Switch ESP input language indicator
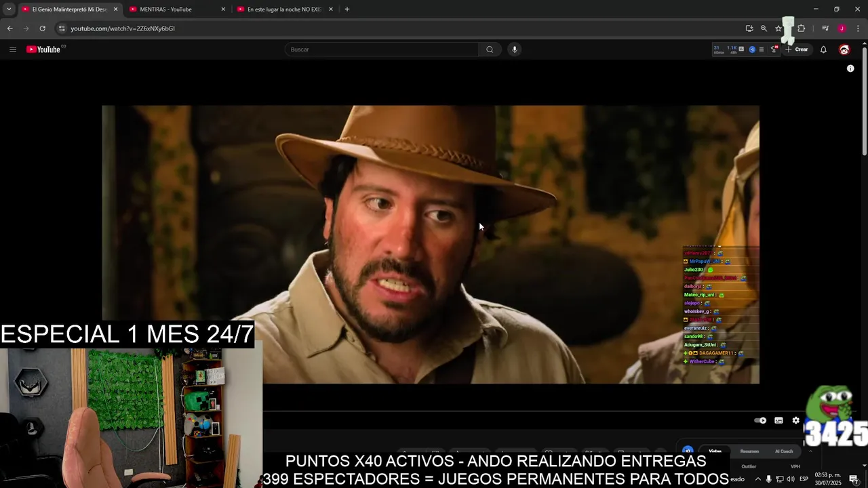Image resolution: width=868 pixels, height=488 pixels. (804, 479)
